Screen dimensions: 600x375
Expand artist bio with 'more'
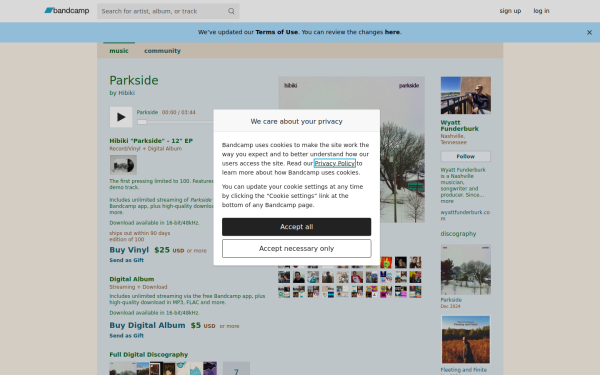(x=447, y=201)
